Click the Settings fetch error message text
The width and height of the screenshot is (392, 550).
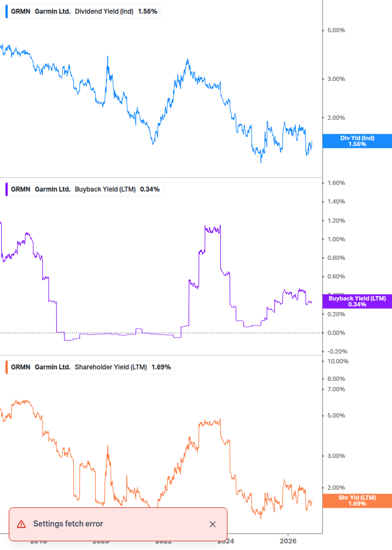[x=68, y=524]
